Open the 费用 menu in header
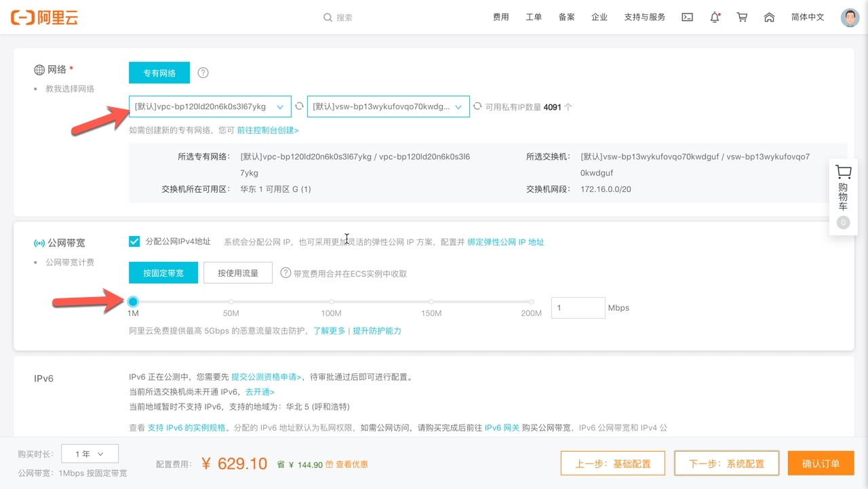This screenshot has height=489, width=868. point(500,18)
